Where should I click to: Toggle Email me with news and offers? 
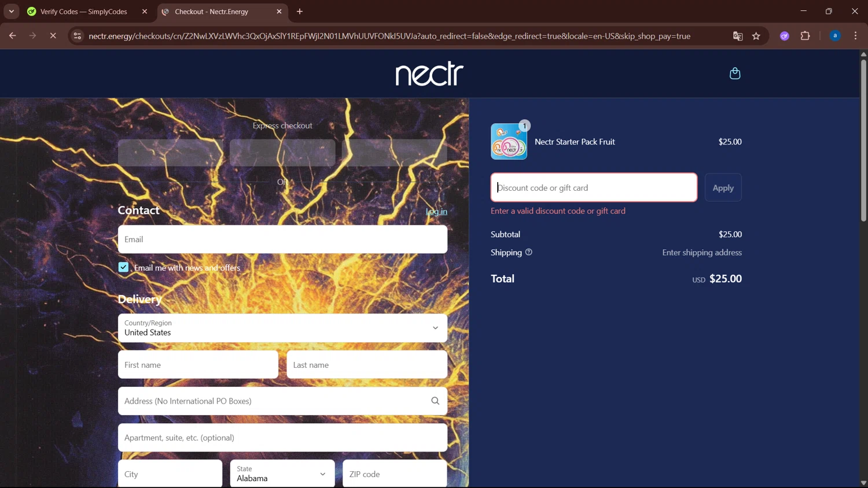pos(123,267)
